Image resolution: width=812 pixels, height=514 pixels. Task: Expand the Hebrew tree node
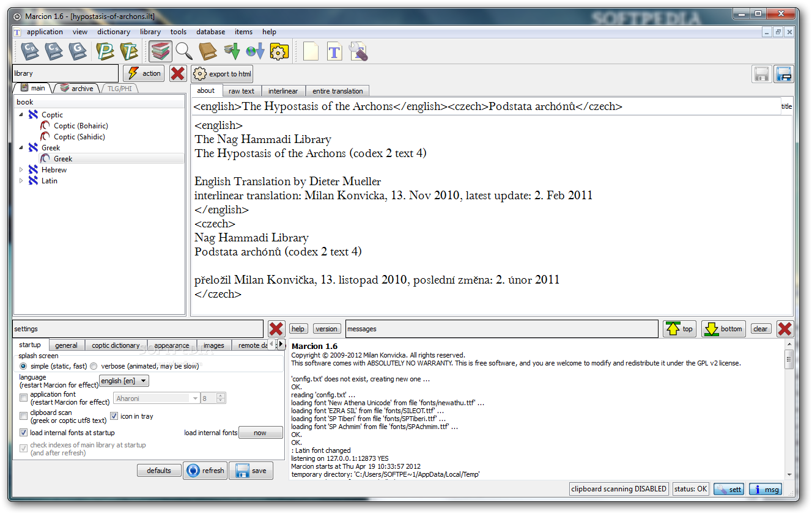click(21, 170)
